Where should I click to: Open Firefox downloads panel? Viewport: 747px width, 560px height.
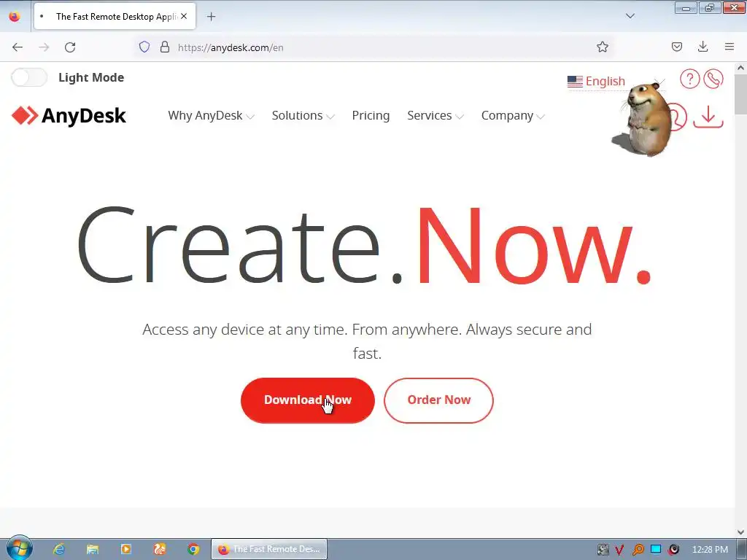coord(703,47)
